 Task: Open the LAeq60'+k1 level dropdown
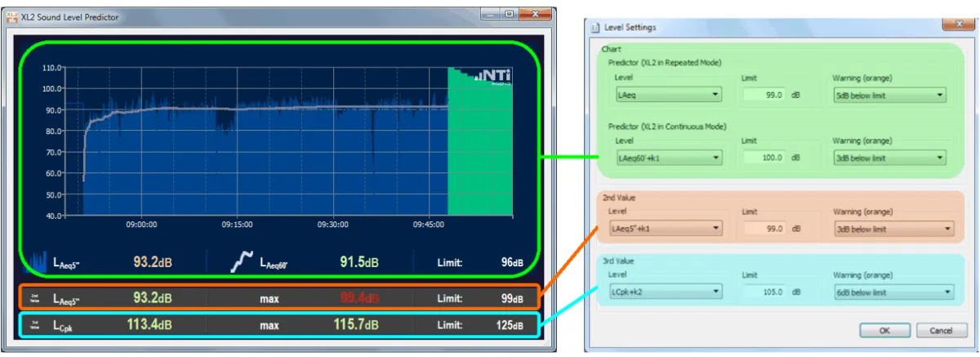[668, 158]
